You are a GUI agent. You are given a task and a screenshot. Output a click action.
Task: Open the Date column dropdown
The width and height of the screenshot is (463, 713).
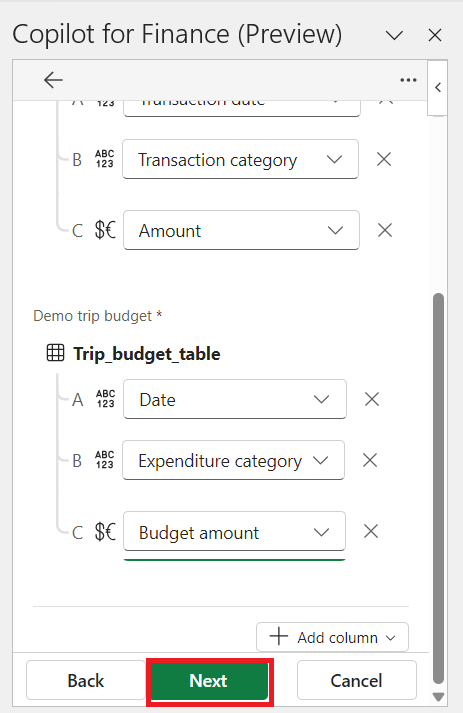point(235,399)
